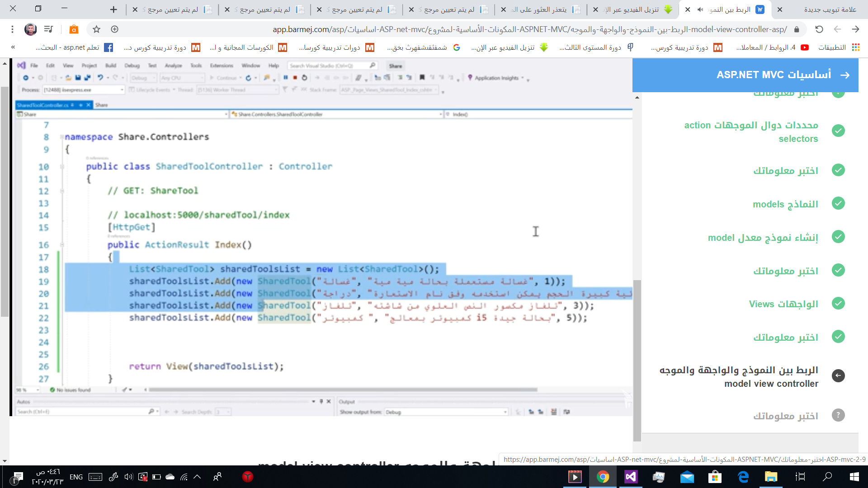Open the last اختبر معلومات quiz link
The width and height of the screenshot is (868, 488).
point(785,416)
